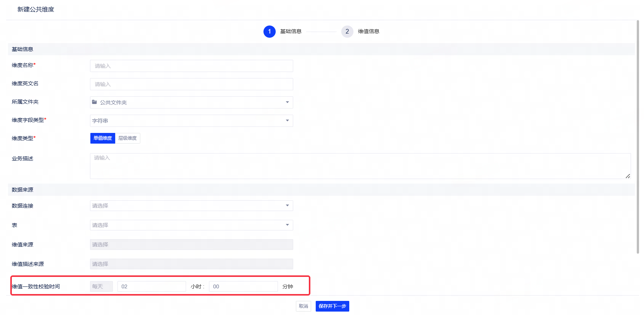
Task: Click the 保存并下一步 button
Action: click(x=332, y=306)
